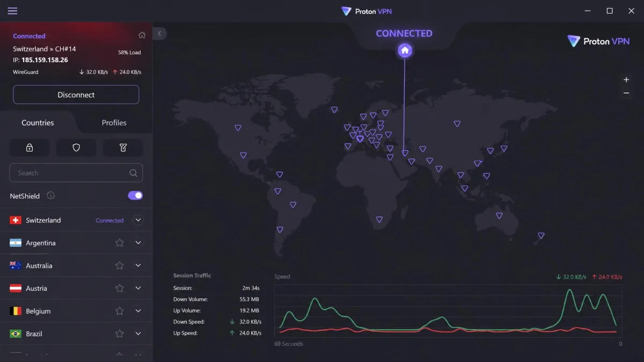Select the Iceland server marker on map
Screen dimensions: 644x362
click(x=334, y=109)
